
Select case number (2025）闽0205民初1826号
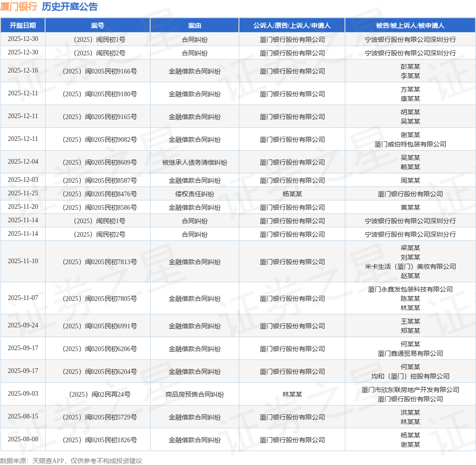click(100, 440)
